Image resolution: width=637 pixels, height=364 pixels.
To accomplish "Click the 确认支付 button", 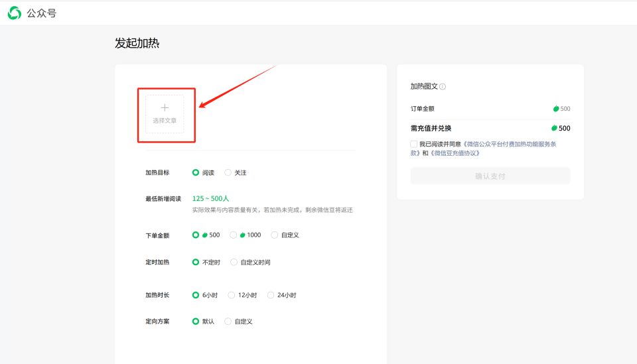I will (x=490, y=176).
